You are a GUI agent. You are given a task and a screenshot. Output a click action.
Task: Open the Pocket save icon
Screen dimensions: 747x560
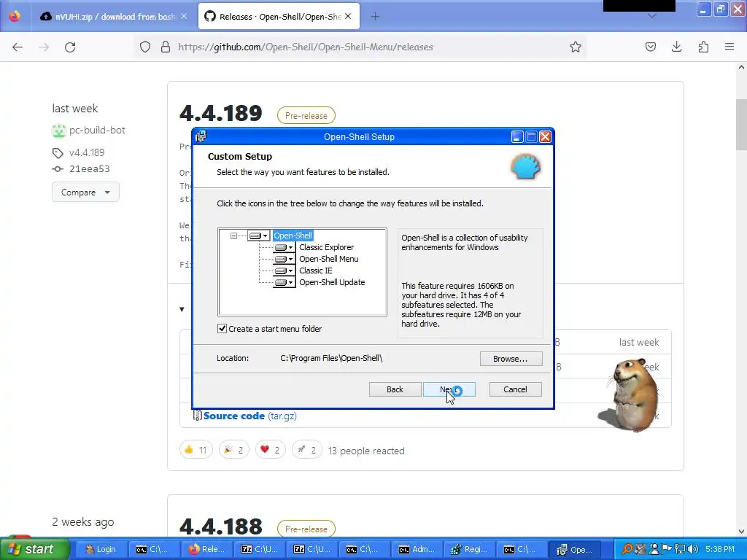tap(651, 47)
